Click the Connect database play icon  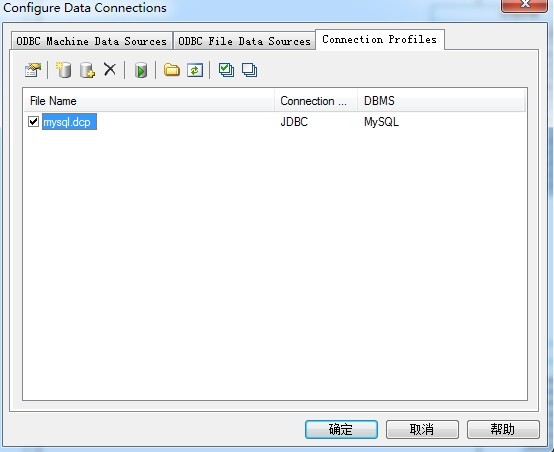click(141, 70)
